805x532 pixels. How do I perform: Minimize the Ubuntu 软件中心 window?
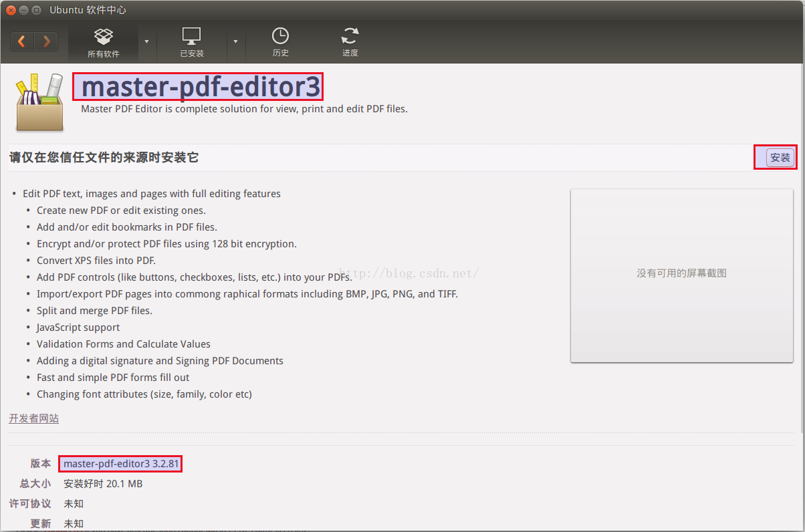pyautogui.click(x=23, y=10)
